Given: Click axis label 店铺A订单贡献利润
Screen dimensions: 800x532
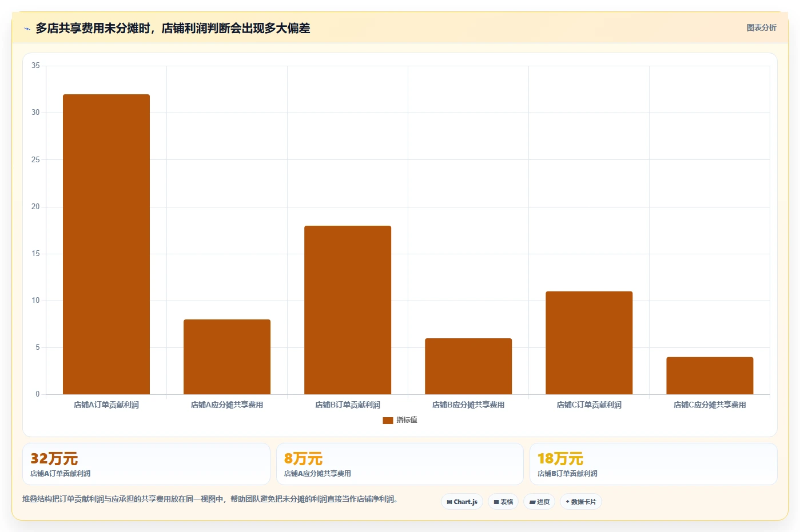Looking at the screenshot, I should point(106,405).
